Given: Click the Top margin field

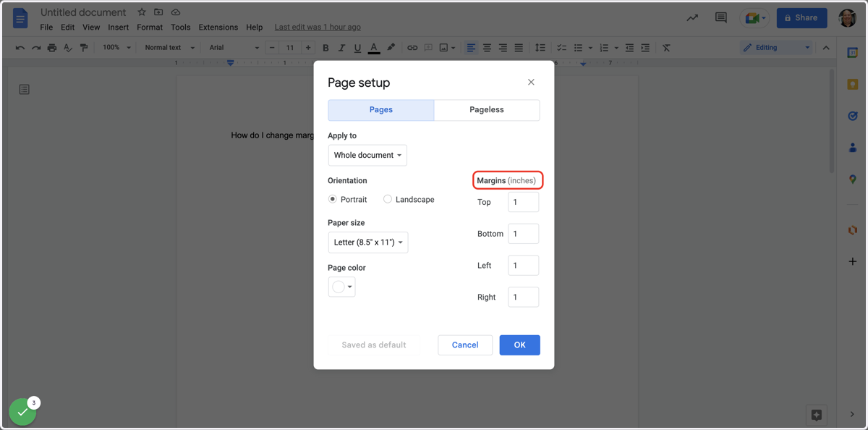Looking at the screenshot, I should [x=524, y=202].
